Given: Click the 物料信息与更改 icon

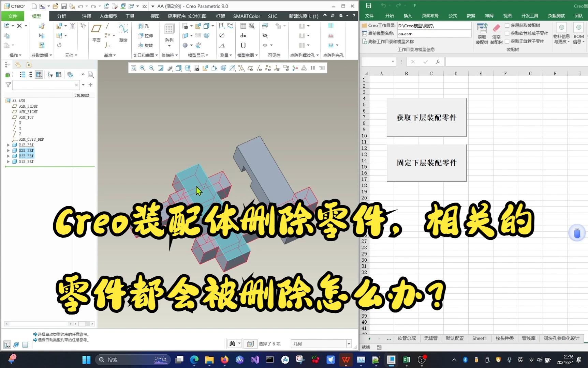Looking at the screenshot, I should coord(561,33).
